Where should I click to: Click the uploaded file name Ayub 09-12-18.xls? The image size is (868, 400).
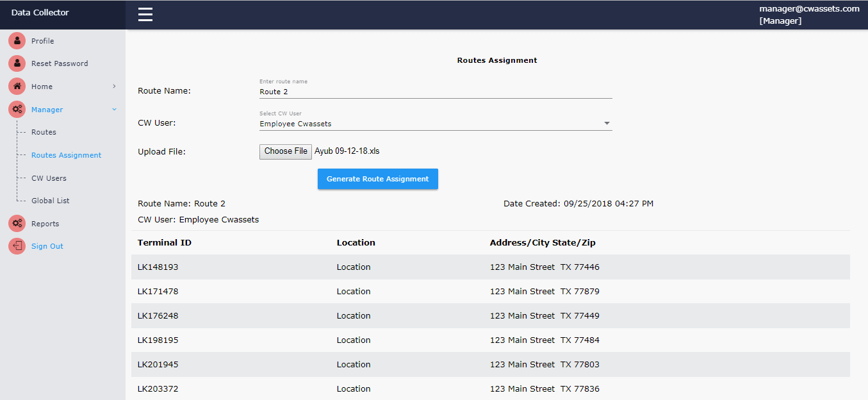(x=347, y=151)
